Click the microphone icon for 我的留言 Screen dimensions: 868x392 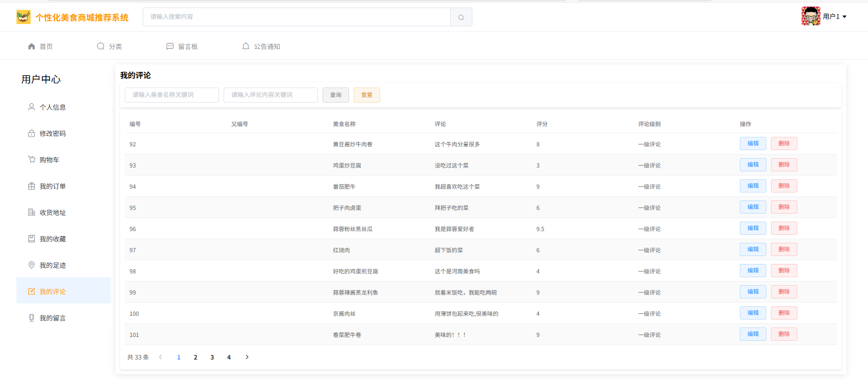tap(32, 318)
